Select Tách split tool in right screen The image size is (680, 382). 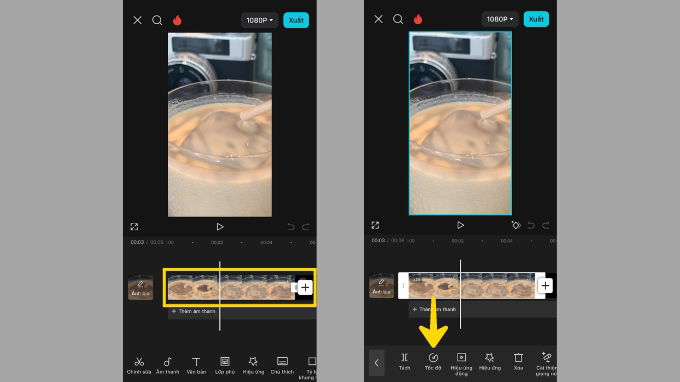coord(404,361)
